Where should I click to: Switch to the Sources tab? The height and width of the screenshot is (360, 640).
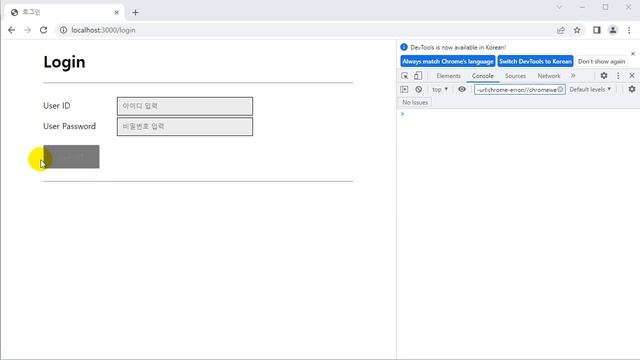coord(515,76)
